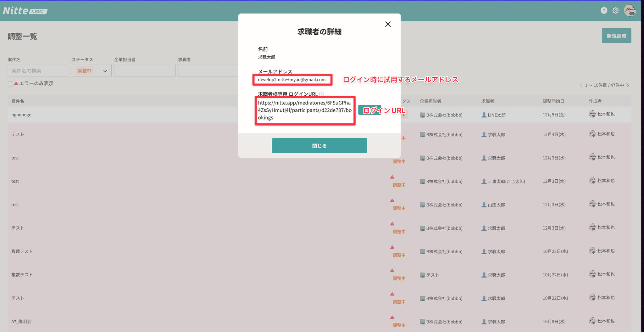Focus the 案件名で検索 input field

pos(38,70)
